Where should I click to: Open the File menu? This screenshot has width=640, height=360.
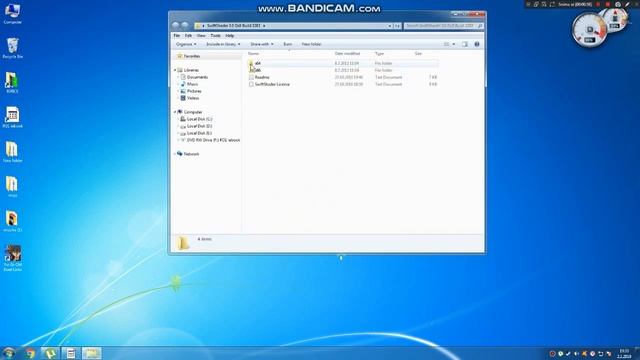(x=177, y=36)
